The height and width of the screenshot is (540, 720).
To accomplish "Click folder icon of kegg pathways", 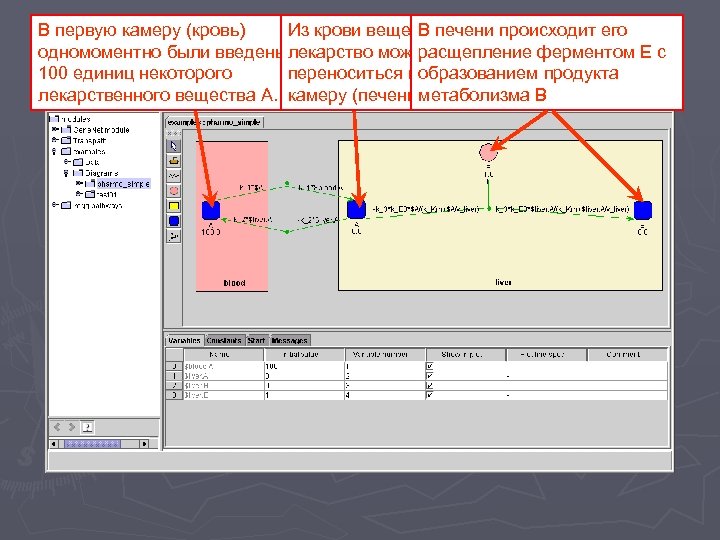I will pyautogui.click(x=66, y=205).
